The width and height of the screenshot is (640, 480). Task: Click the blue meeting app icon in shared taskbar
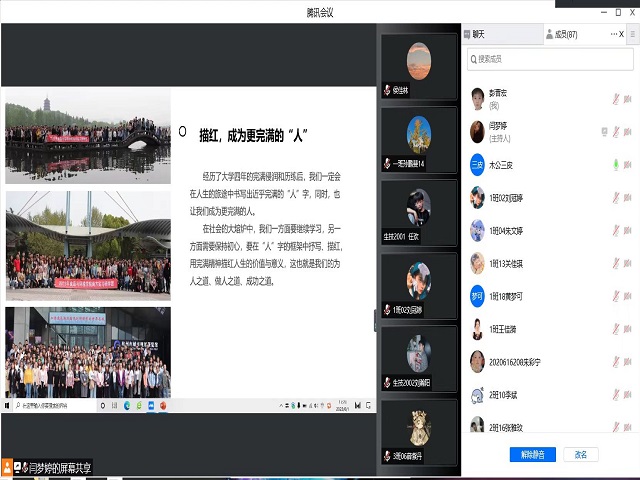coord(151,405)
